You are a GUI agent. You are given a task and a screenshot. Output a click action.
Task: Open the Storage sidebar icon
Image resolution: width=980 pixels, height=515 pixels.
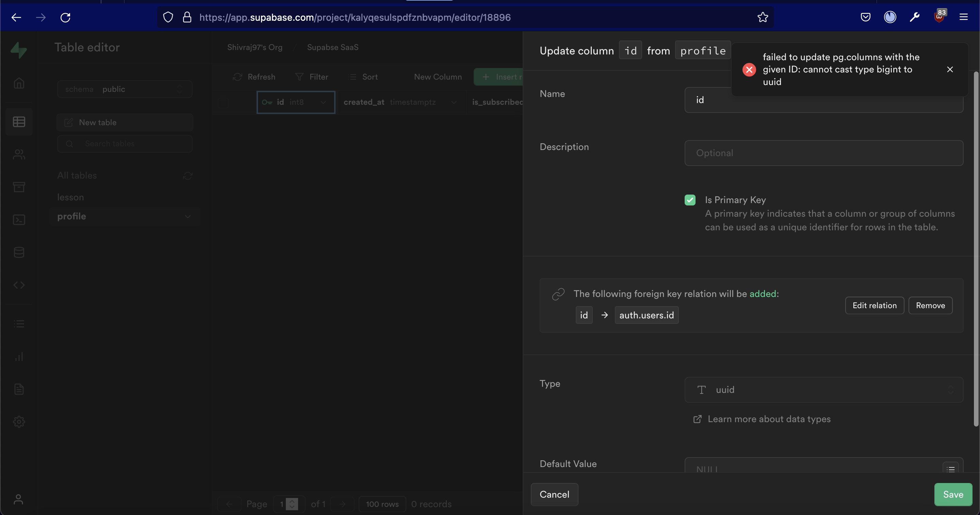pyautogui.click(x=19, y=187)
